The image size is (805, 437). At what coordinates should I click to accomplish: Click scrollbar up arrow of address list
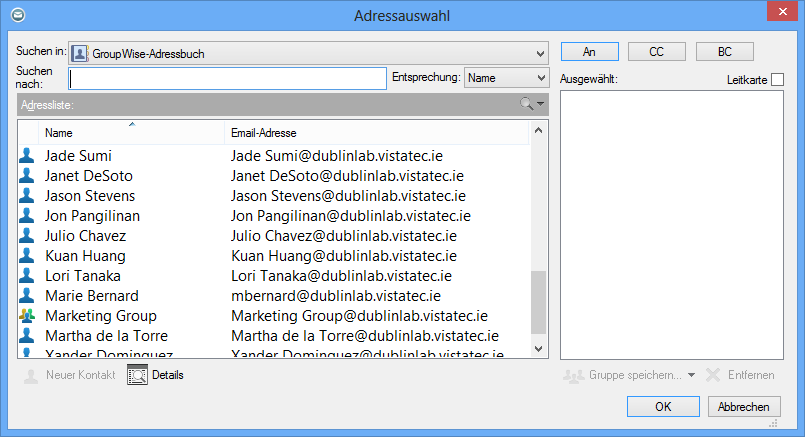tap(538, 130)
